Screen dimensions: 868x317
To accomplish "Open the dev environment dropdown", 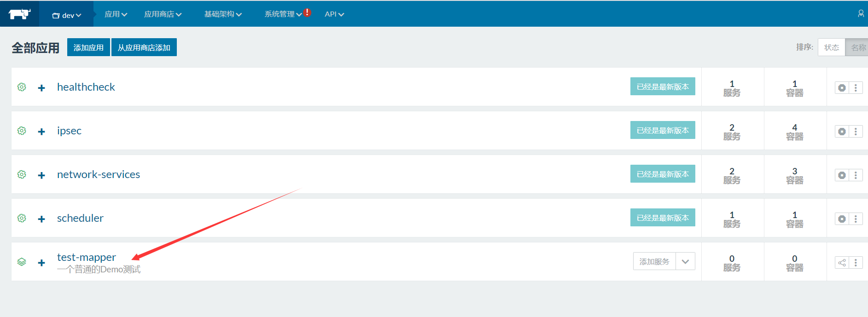I will pos(67,15).
